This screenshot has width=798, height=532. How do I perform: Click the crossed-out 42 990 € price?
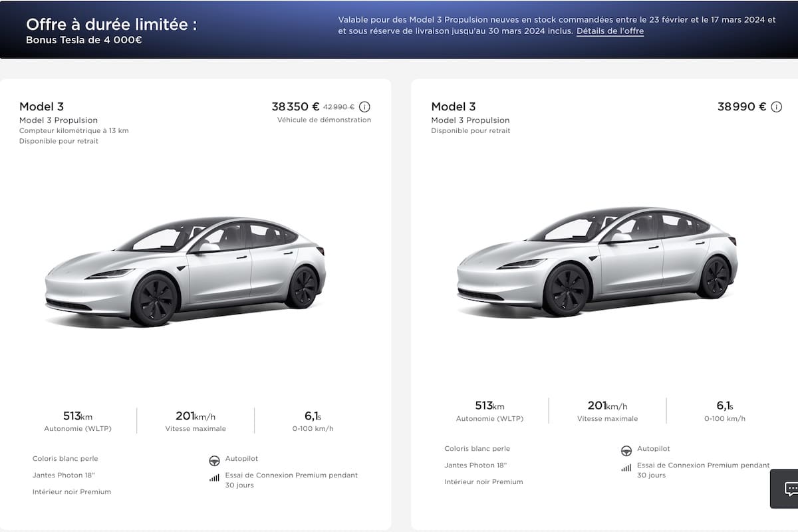[x=338, y=107]
